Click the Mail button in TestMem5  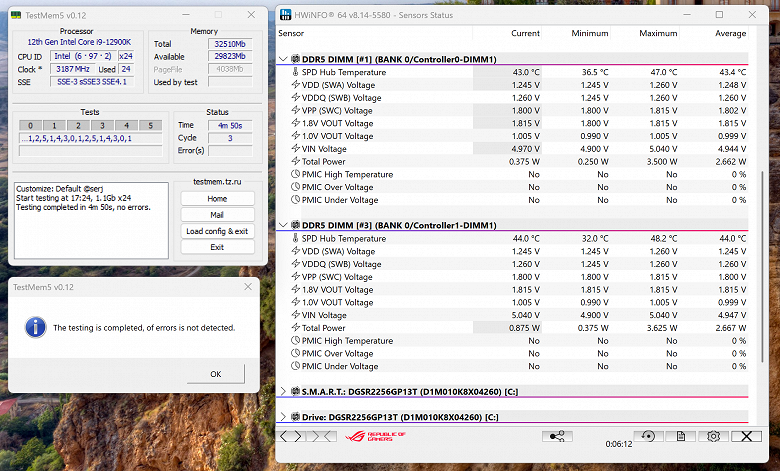tap(216, 215)
